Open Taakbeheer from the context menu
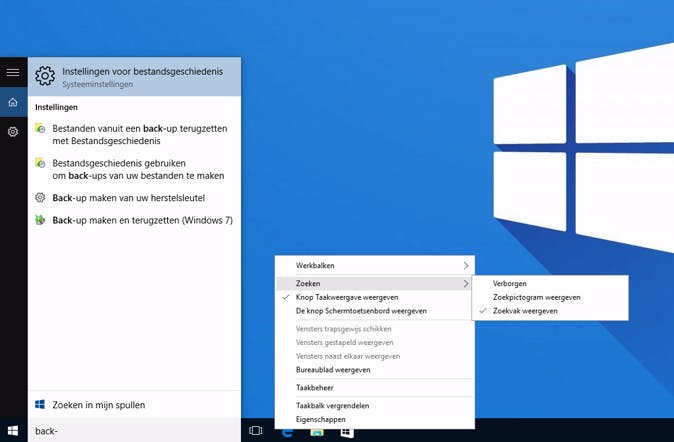 pyautogui.click(x=375, y=387)
